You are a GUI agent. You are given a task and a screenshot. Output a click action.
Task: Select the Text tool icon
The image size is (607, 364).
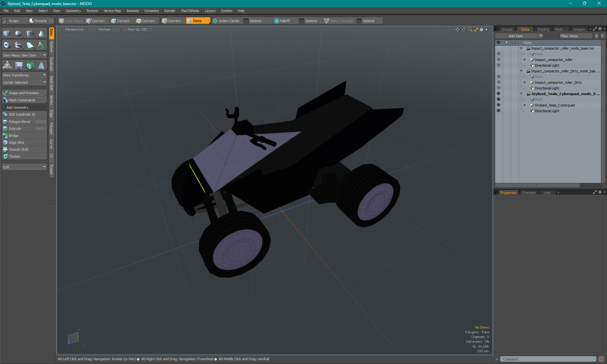41,45
